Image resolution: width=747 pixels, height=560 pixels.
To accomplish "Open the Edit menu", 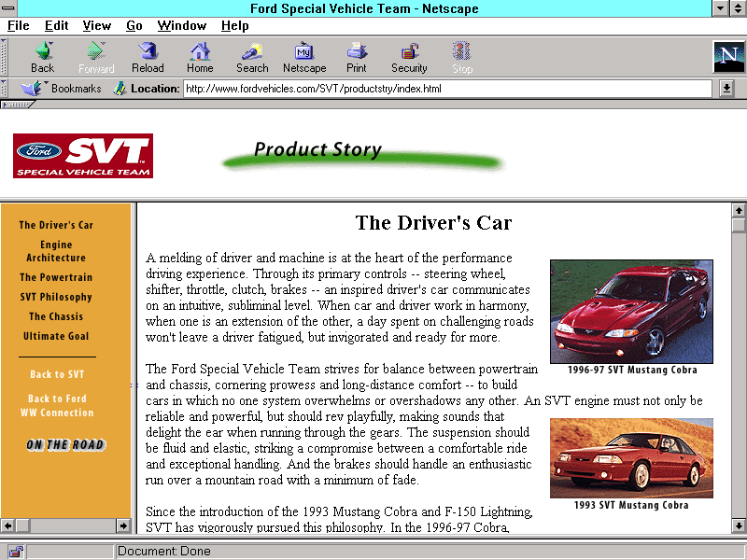I will pos(56,26).
